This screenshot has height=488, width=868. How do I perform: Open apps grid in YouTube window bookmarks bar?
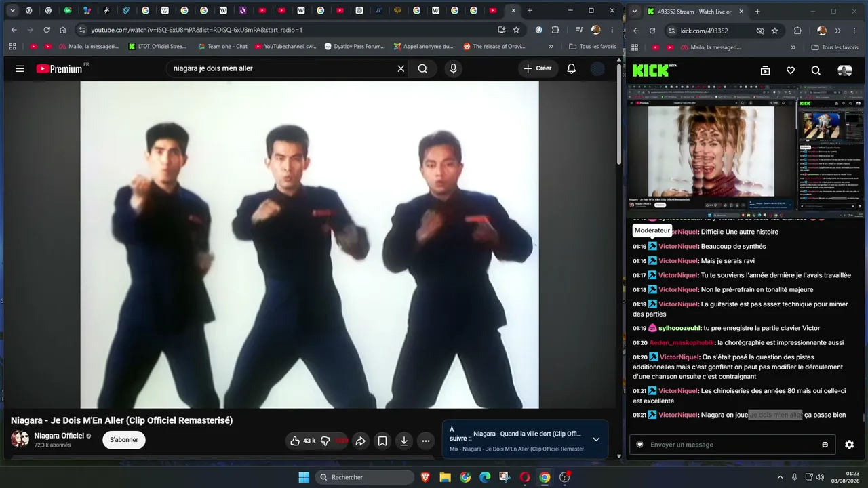tap(12, 47)
